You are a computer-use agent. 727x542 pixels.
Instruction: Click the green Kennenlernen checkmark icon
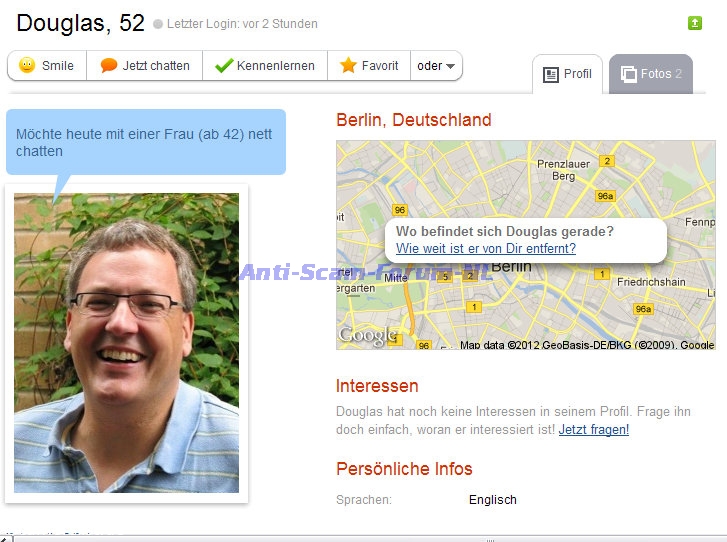coord(224,65)
